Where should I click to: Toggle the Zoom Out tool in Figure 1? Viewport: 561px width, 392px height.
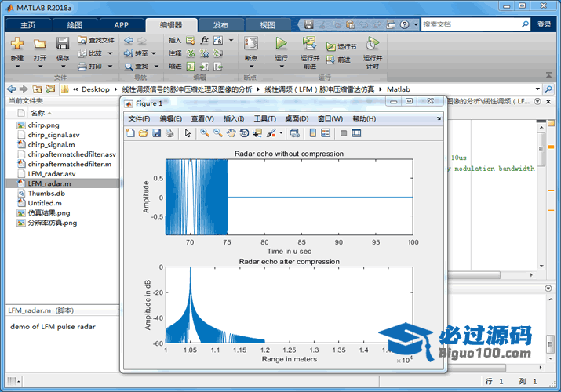coord(217,133)
